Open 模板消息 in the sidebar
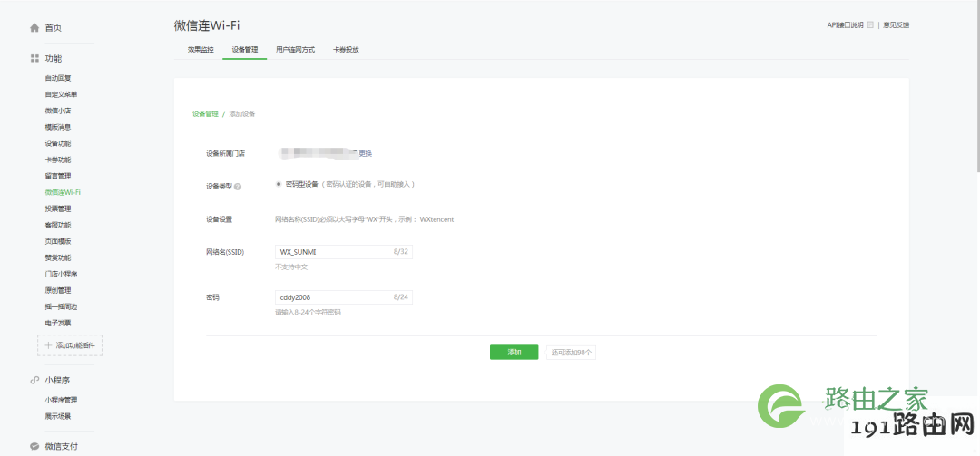This screenshot has width=980, height=456. (57, 127)
